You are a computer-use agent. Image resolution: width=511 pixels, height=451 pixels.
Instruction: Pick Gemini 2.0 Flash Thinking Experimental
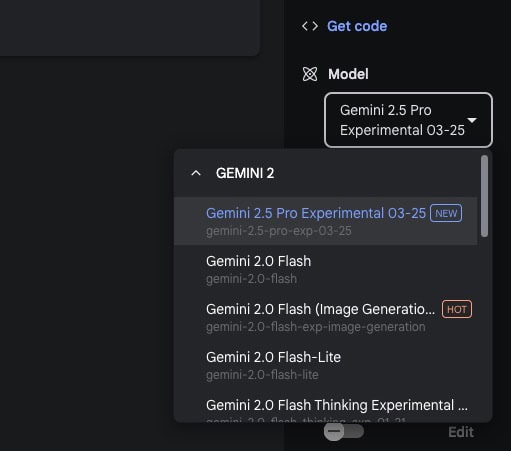coord(326,407)
